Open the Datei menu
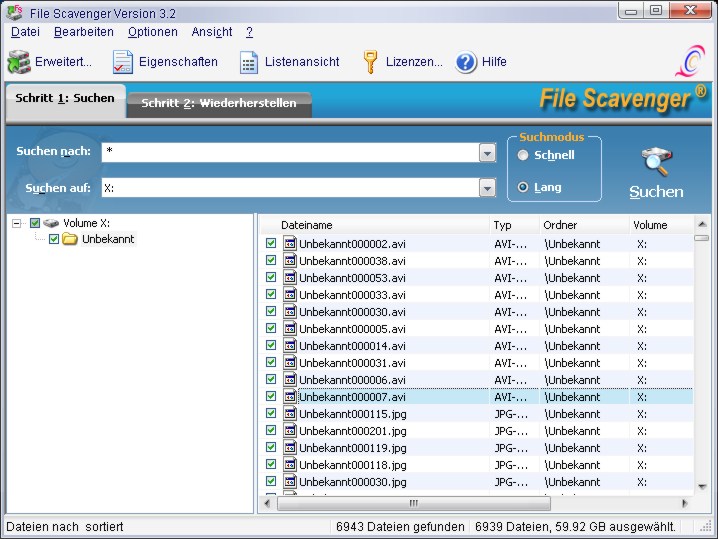 click(25, 32)
